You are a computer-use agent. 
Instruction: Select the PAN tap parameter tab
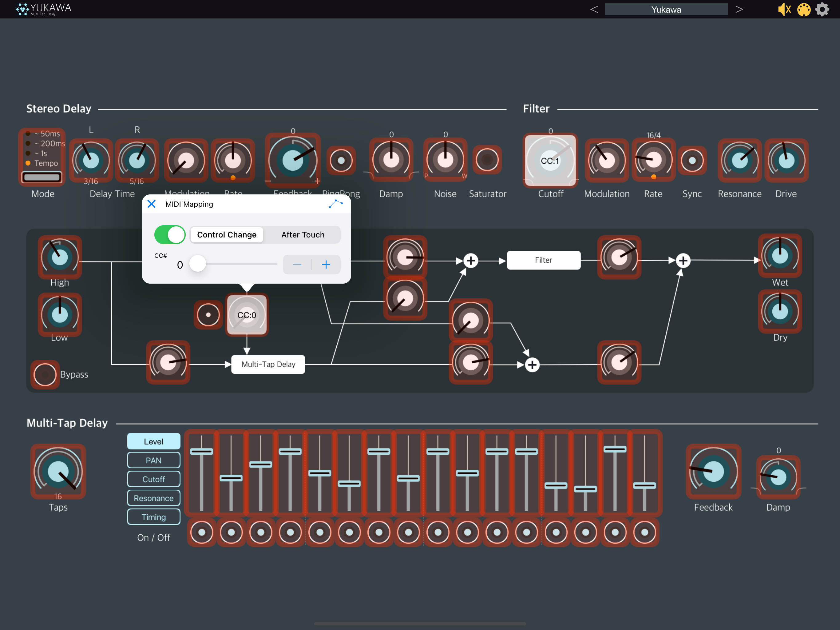(153, 461)
